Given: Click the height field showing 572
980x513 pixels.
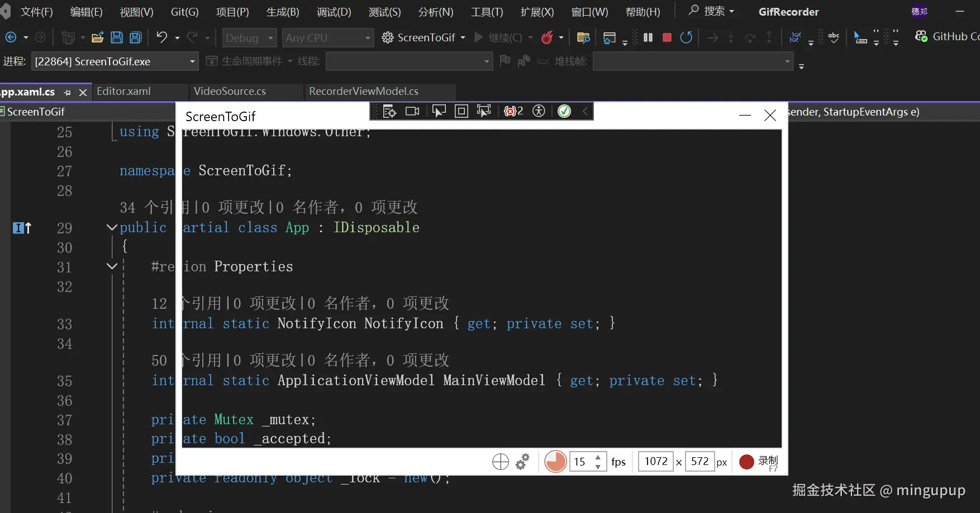Looking at the screenshot, I should click(700, 462).
